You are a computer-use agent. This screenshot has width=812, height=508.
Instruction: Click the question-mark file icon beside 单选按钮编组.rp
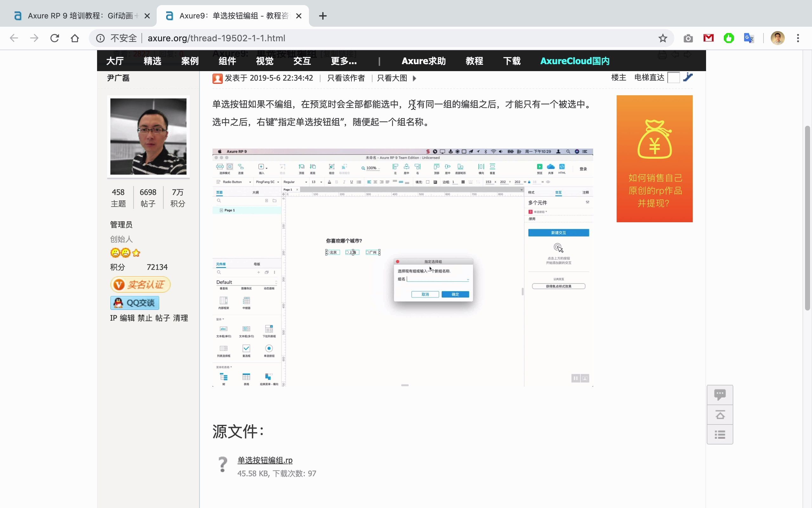(x=222, y=464)
